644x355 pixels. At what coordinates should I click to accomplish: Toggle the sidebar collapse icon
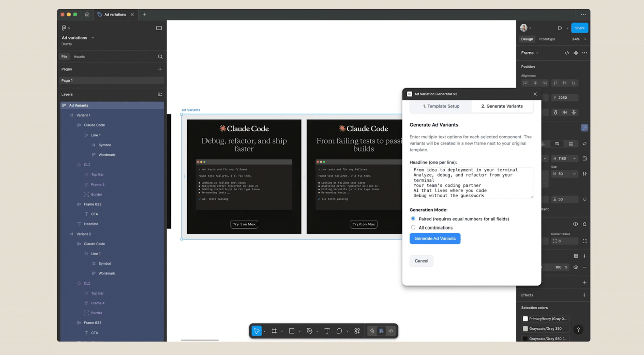pyautogui.click(x=159, y=28)
